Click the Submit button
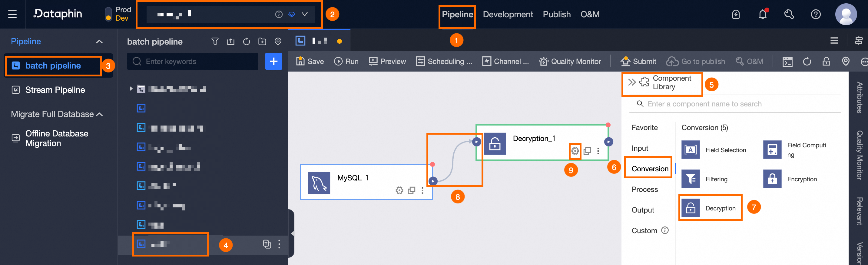The width and height of the screenshot is (868, 265). (638, 61)
